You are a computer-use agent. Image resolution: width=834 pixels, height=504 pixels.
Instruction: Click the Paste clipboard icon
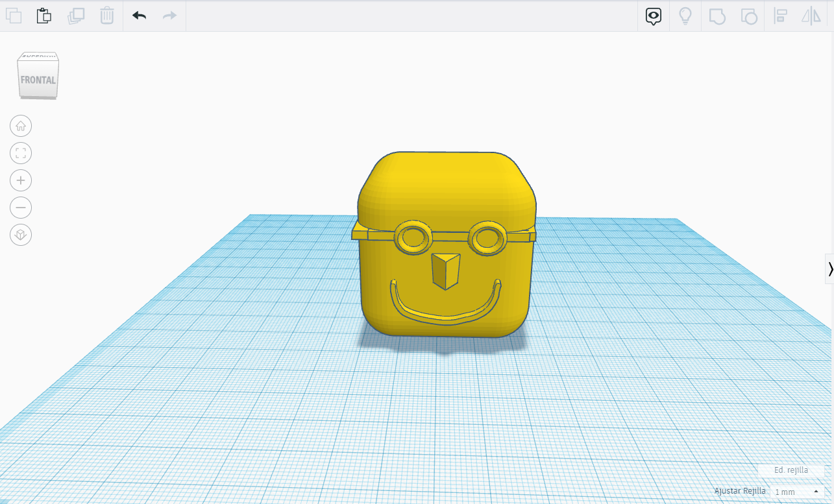[43, 16]
